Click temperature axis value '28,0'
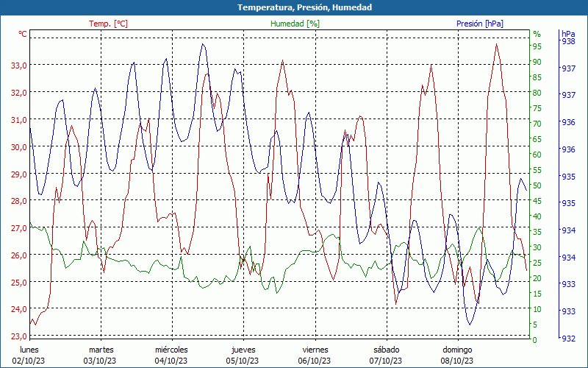 click(x=19, y=201)
